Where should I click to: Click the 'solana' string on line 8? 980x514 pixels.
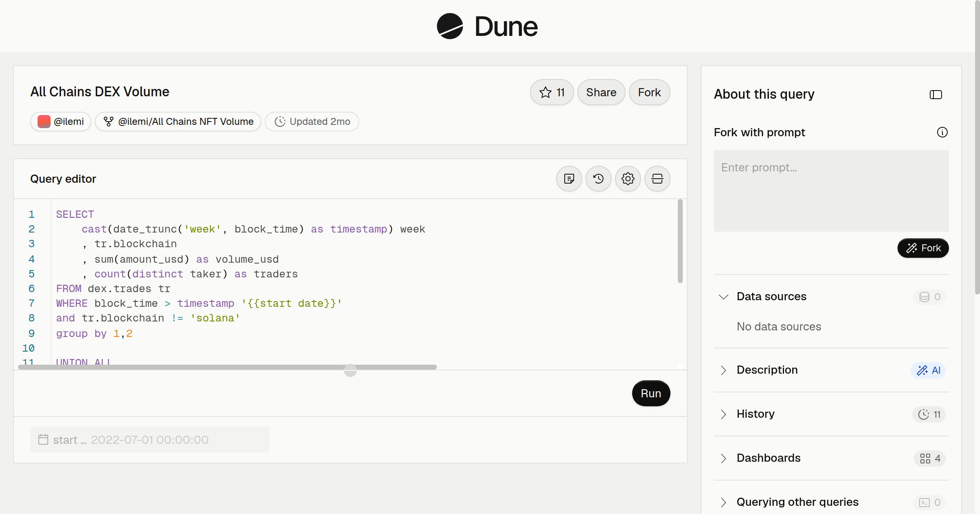pos(215,318)
